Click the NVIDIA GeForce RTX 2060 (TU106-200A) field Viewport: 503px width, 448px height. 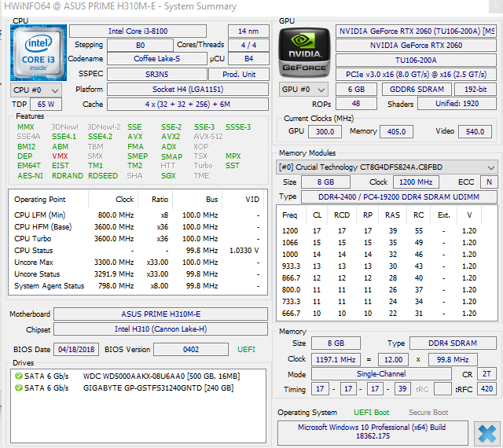tap(416, 31)
